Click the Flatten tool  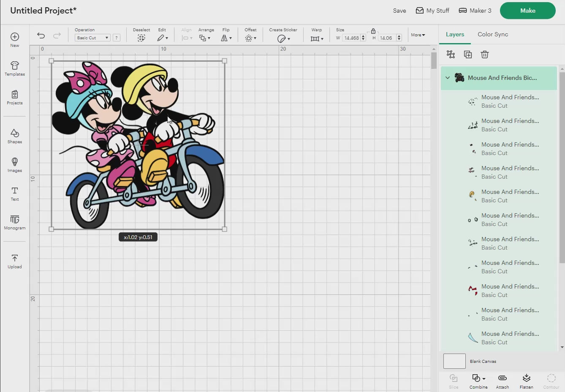[x=526, y=381]
